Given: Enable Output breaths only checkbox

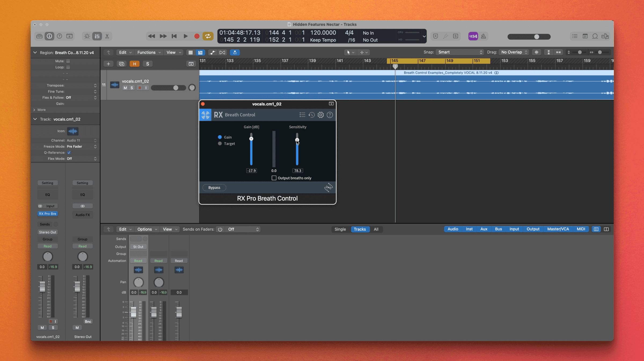Looking at the screenshot, I should [x=274, y=178].
